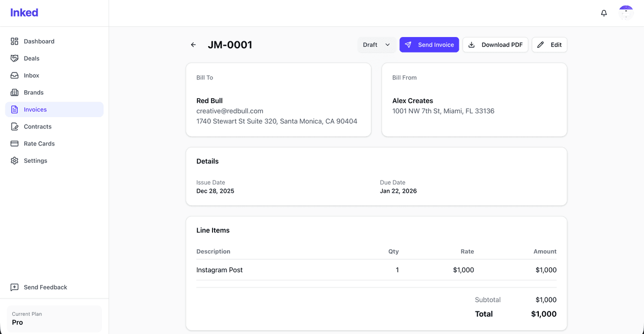Expand the invoice status chevron
Screen dimensions: 644x334
point(388,45)
